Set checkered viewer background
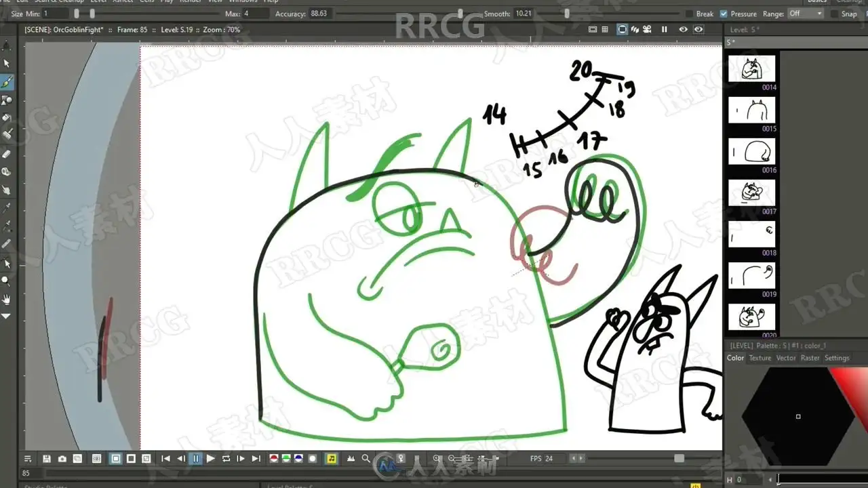 coord(146,459)
